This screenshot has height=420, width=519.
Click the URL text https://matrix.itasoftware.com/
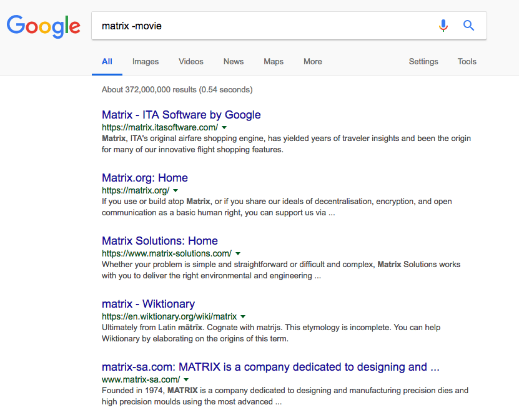pyautogui.click(x=160, y=127)
